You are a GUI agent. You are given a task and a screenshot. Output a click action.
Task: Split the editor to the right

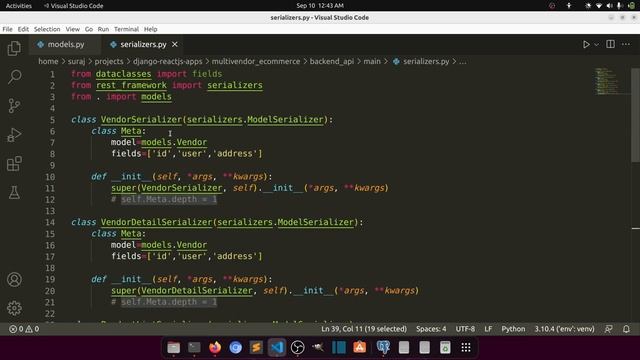tap(610, 44)
